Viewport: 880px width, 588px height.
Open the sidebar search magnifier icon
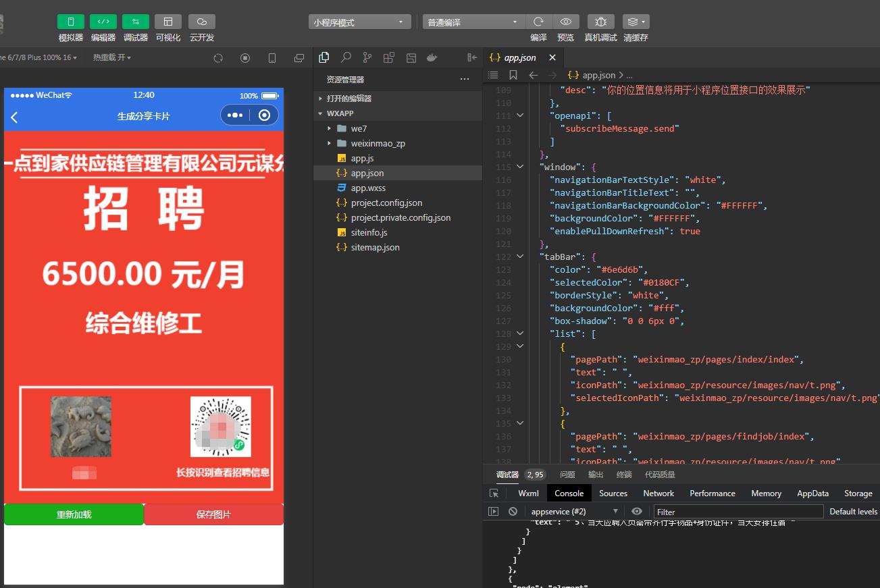pyautogui.click(x=345, y=57)
